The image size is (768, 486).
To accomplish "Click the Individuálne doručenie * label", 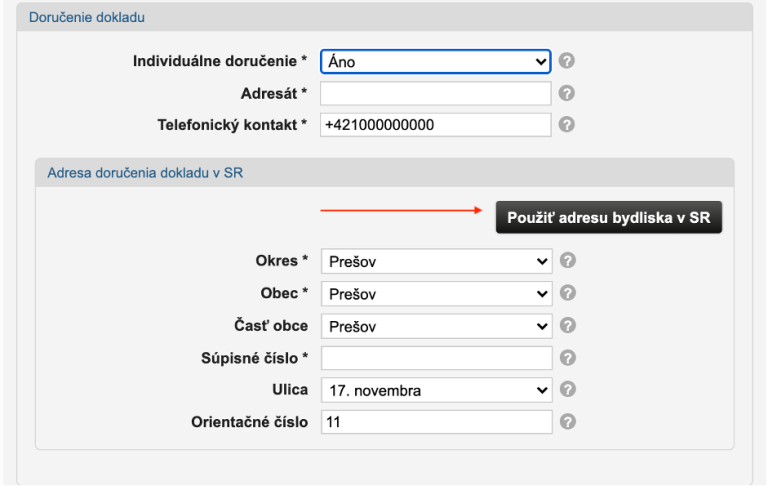I will pyautogui.click(x=220, y=61).
